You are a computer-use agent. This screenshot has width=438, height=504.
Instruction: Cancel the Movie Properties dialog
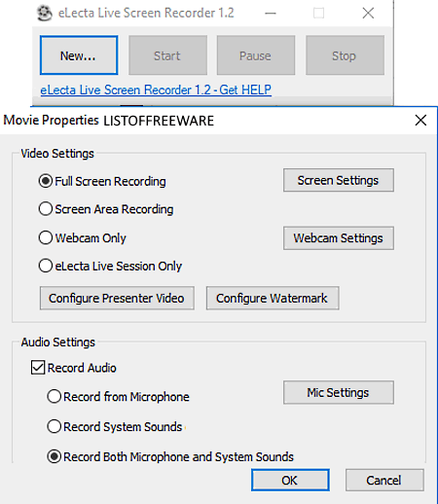click(x=384, y=480)
